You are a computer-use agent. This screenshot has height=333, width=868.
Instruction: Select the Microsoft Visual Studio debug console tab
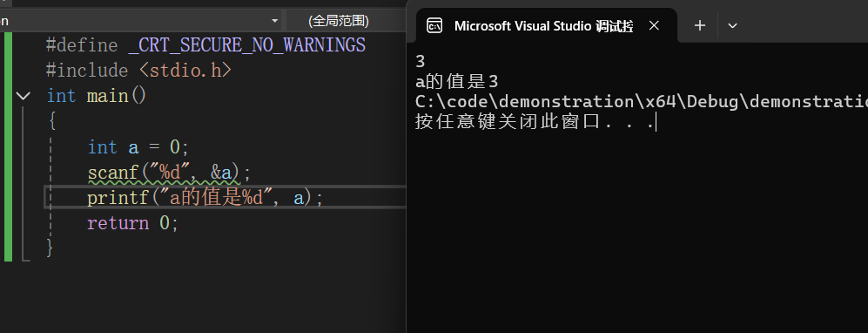(547, 25)
